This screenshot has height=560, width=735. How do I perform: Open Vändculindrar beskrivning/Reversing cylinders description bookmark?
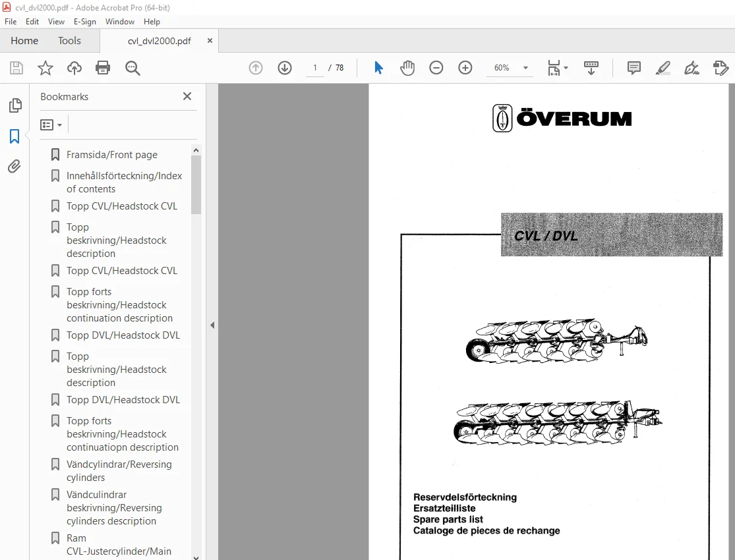(x=114, y=507)
